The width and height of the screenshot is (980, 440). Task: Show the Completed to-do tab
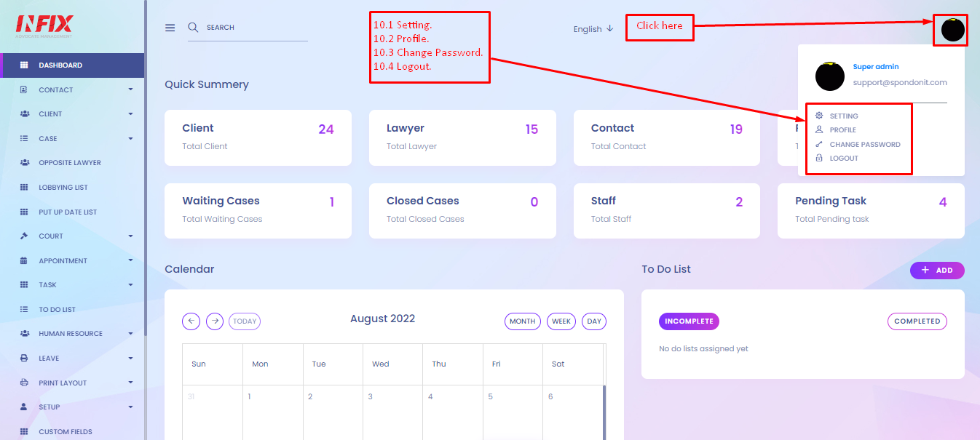coord(917,321)
